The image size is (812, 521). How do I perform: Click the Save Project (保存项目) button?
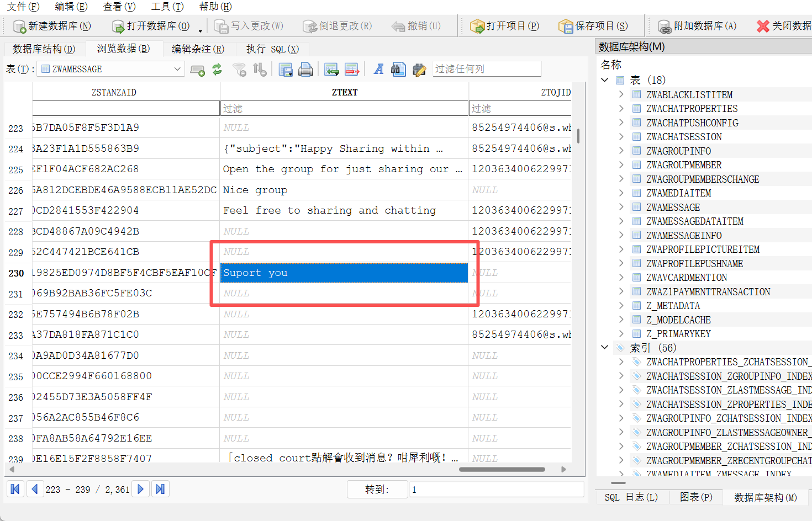[593, 26]
